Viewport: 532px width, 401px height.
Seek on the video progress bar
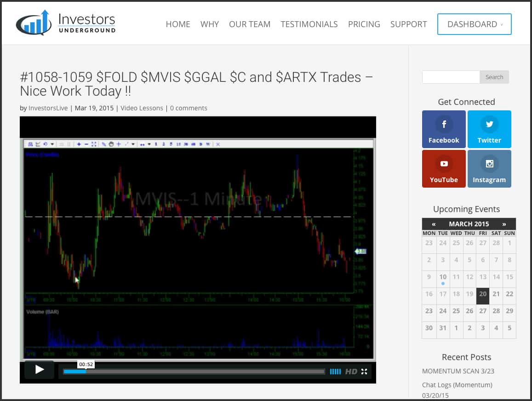pos(194,372)
